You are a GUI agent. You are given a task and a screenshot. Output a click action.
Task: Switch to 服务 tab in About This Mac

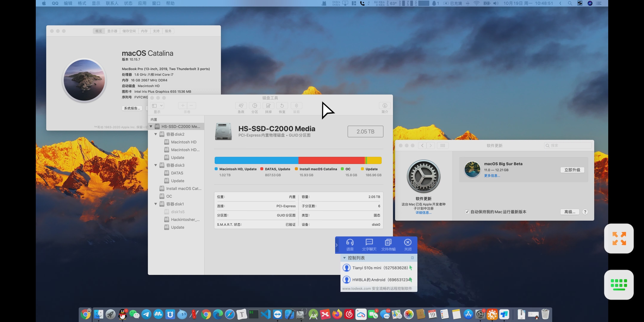point(168,31)
